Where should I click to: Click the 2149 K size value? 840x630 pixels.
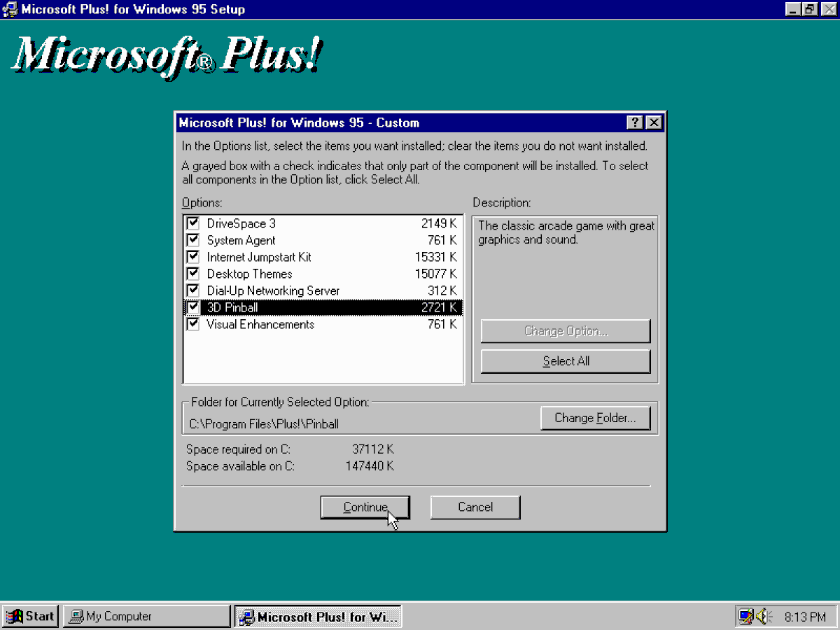point(439,224)
